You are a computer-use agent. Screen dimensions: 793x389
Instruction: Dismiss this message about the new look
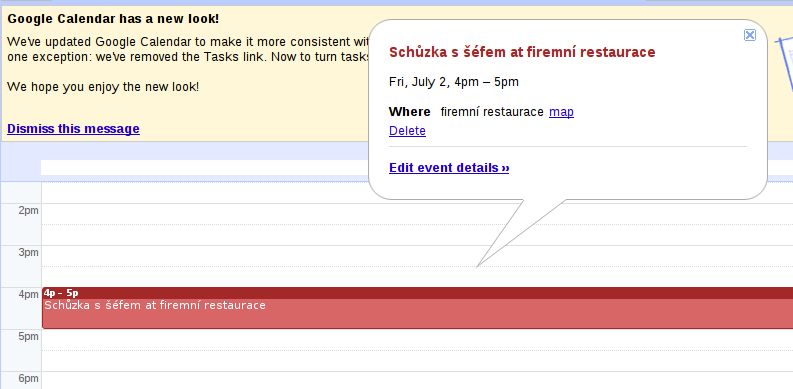click(73, 129)
